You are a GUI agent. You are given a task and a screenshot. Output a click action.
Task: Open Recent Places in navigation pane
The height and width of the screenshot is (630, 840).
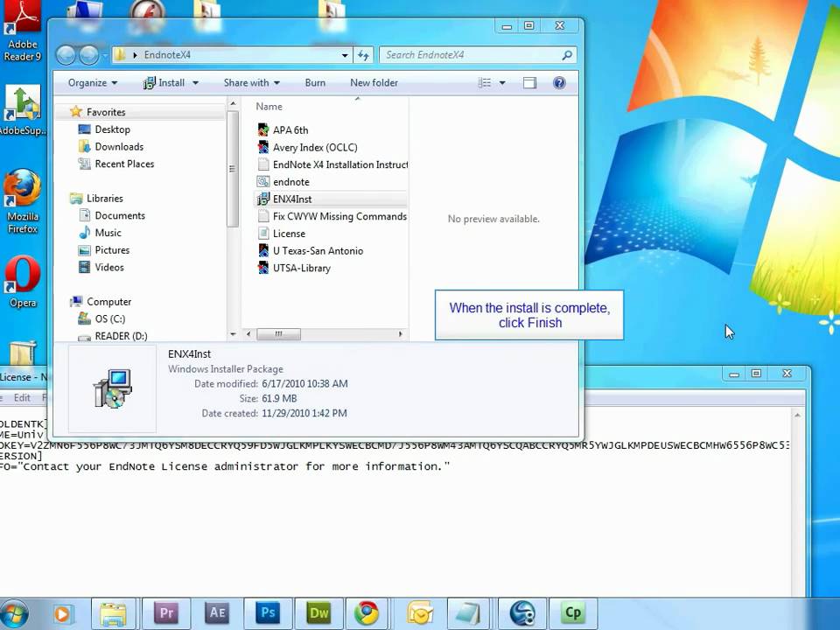click(x=124, y=164)
